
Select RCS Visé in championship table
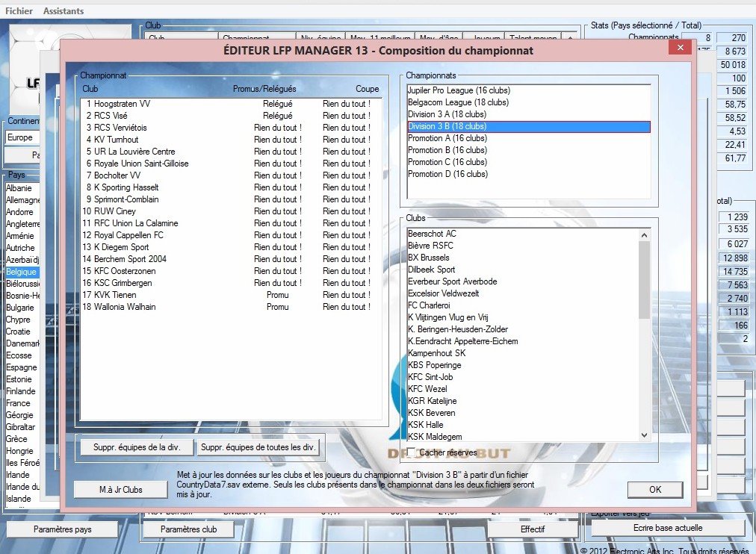tap(231, 116)
